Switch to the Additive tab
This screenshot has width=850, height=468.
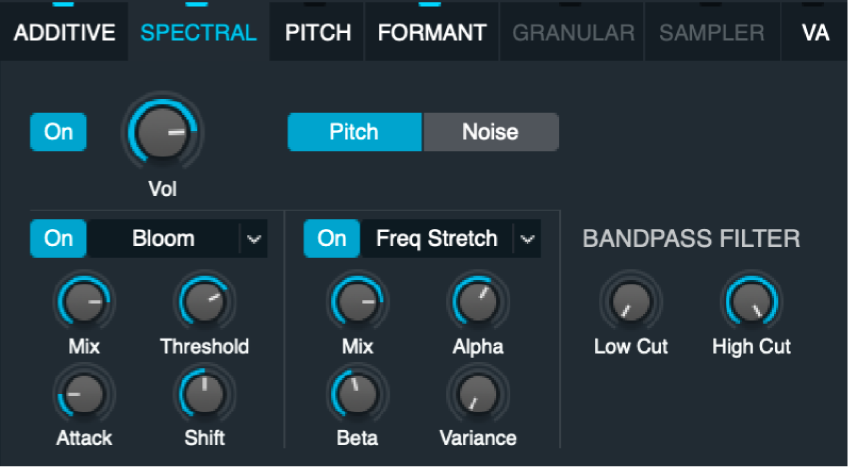tap(65, 32)
